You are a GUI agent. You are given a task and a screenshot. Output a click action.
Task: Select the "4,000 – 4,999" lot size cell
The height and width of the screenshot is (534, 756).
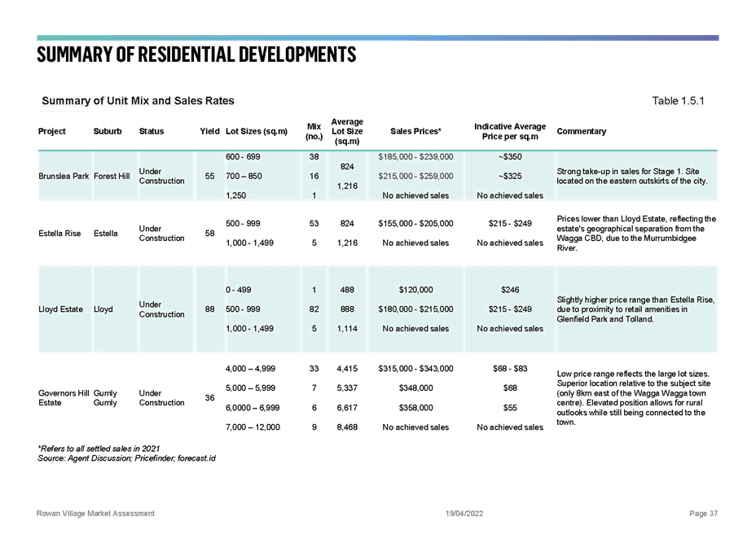251,369
